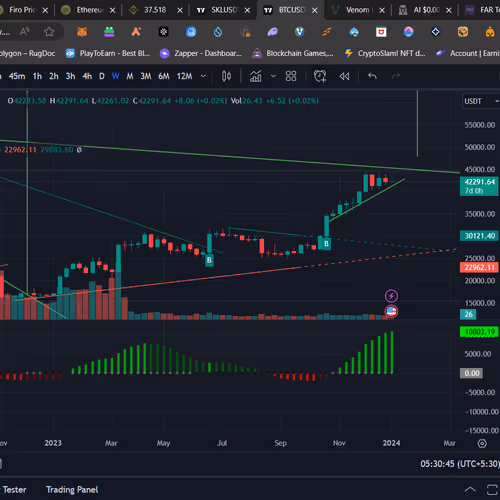Screen dimensions: 500x500
Task: Click the B marker near October candle
Action: coord(326,244)
